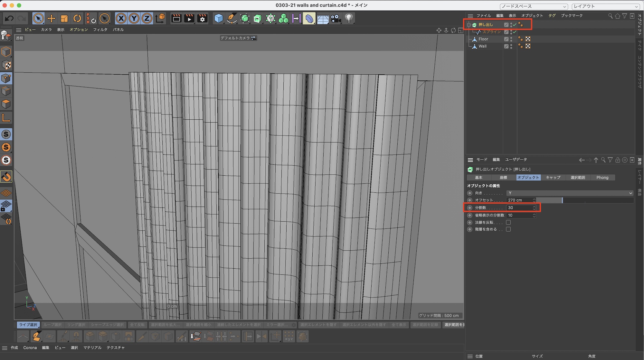
Task: Open the 向き direction dropdown
Action: 569,193
